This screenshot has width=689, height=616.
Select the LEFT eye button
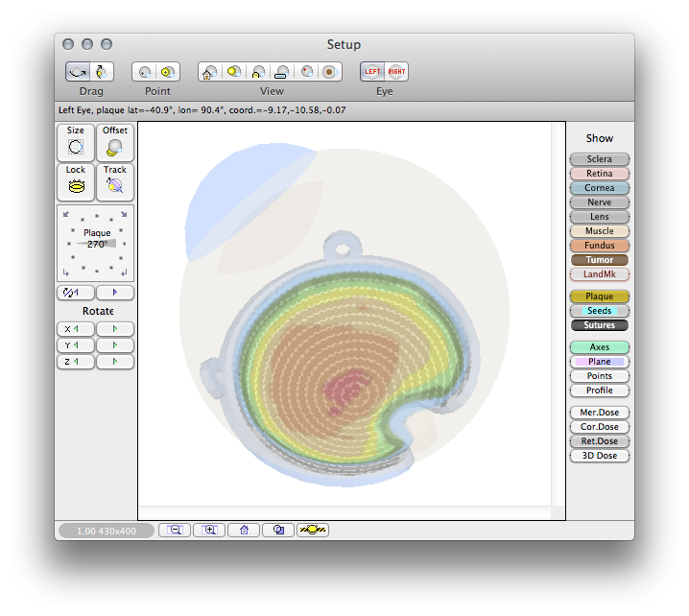pyautogui.click(x=372, y=72)
